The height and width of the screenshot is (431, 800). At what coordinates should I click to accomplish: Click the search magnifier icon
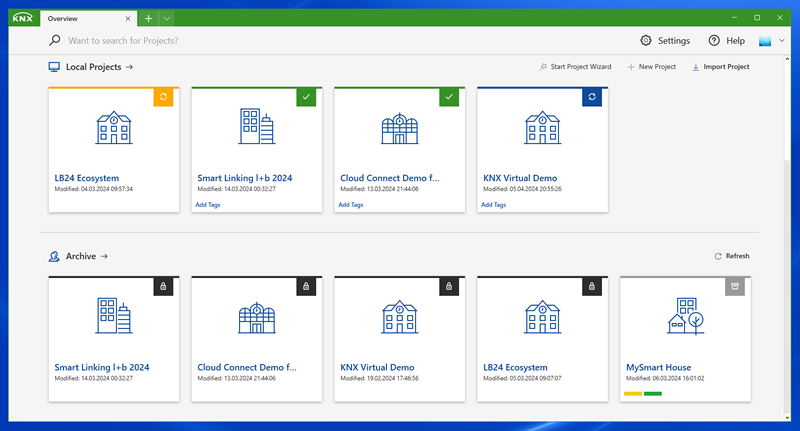[x=55, y=41]
